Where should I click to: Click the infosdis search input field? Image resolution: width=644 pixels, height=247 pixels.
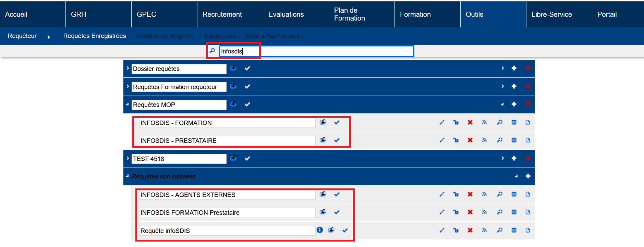(316, 51)
